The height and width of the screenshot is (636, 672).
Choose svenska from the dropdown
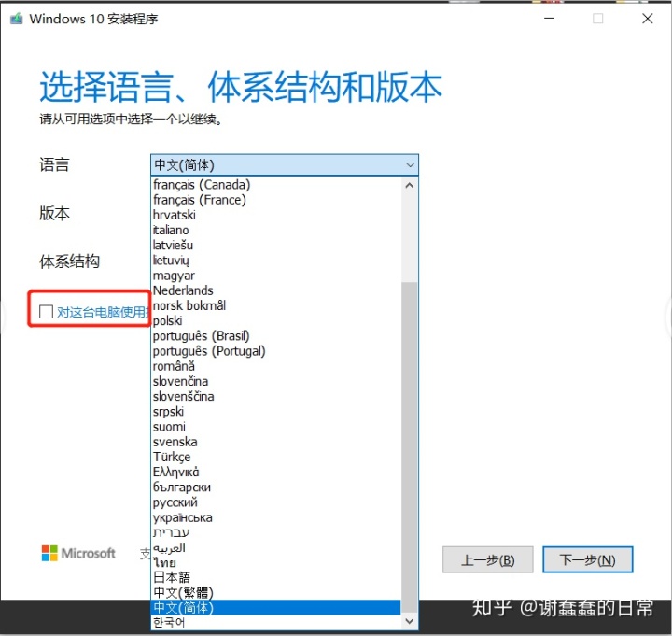pos(276,442)
